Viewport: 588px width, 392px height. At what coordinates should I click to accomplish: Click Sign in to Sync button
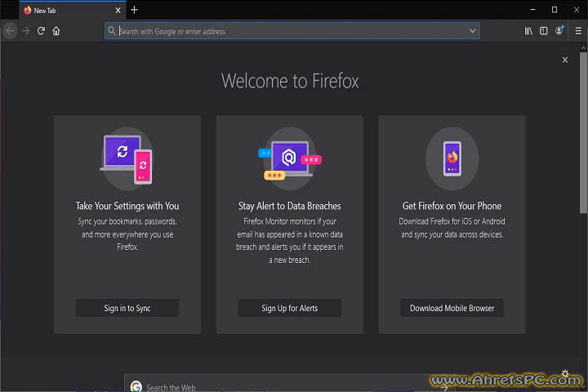pyautogui.click(x=127, y=308)
